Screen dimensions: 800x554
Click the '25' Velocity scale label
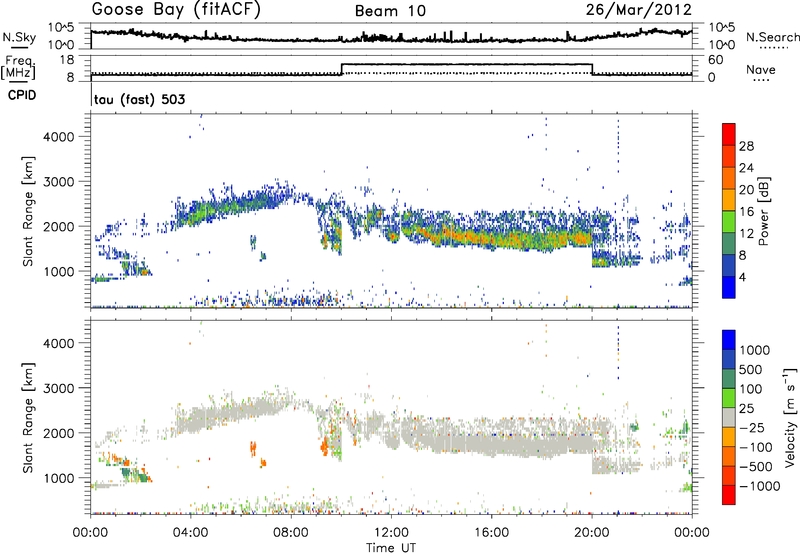746,408
